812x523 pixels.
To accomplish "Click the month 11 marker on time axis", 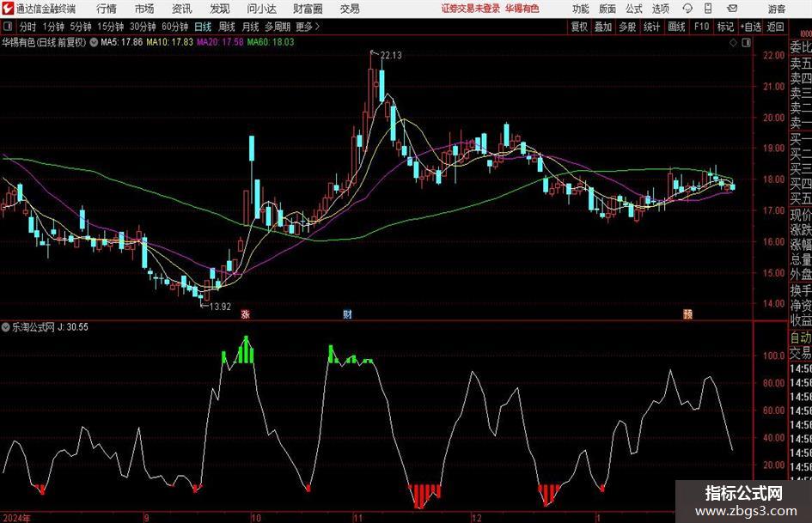I will (357, 517).
